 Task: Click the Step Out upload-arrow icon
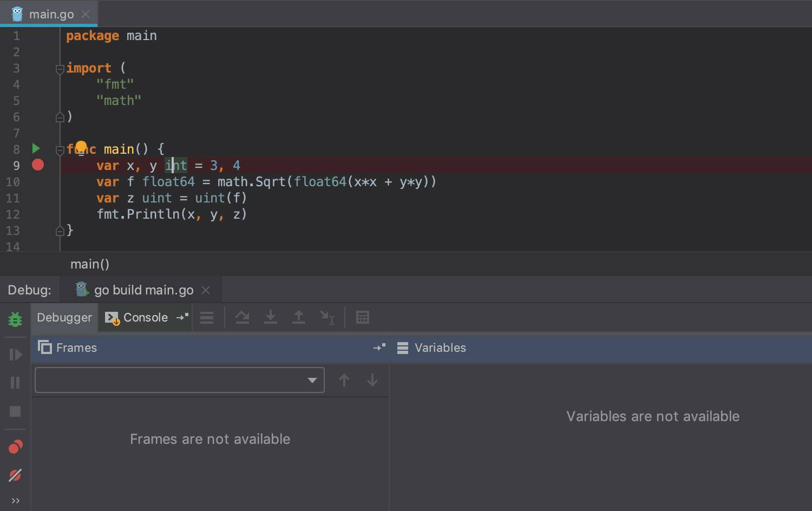click(x=298, y=318)
